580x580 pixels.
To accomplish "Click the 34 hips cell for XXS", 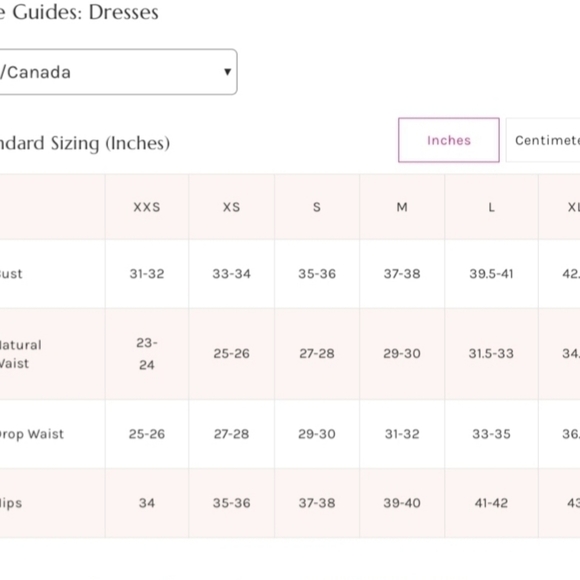I will pyautogui.click(x=147, y=503).
